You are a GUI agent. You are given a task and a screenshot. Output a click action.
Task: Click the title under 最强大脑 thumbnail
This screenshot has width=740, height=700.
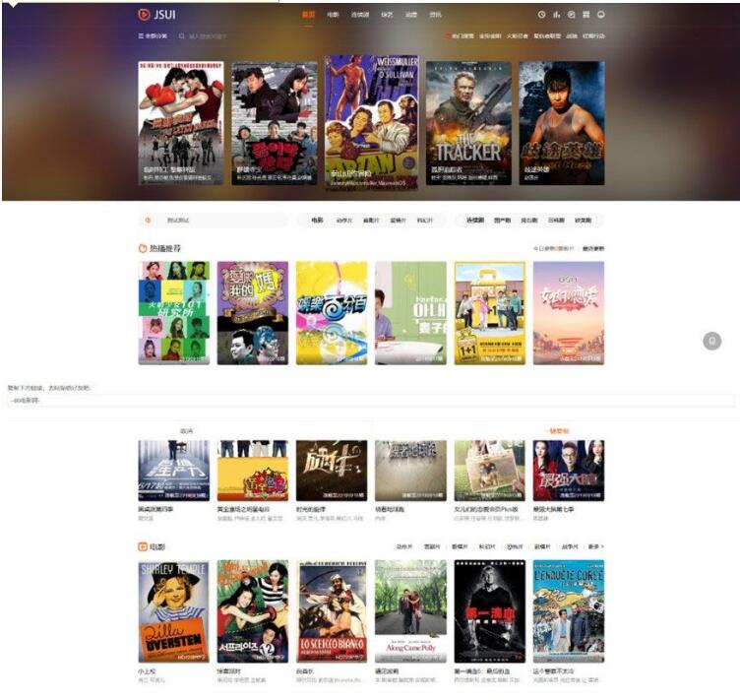click(553, 510)
